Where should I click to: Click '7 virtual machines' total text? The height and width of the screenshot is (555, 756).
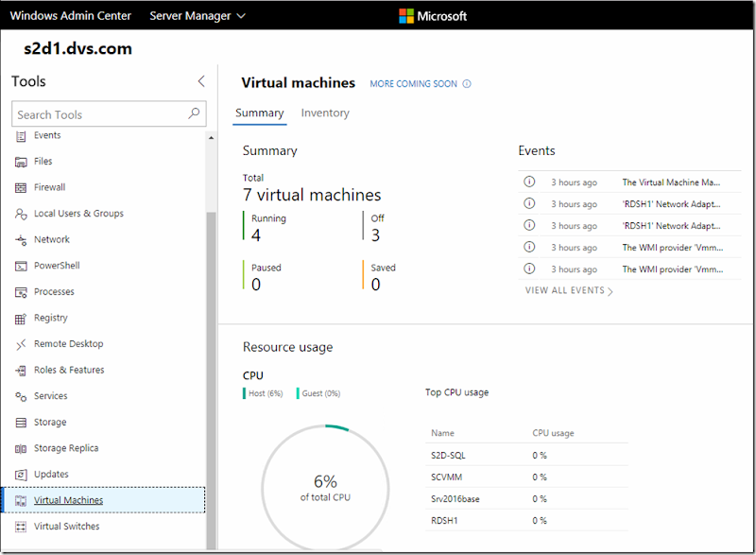coord(312,195)
